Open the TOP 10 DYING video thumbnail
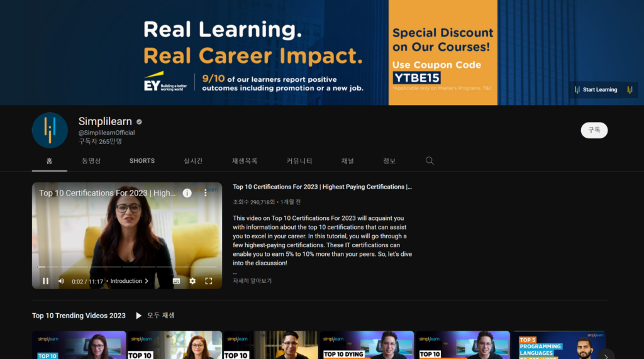 click(x=367, y=345)
